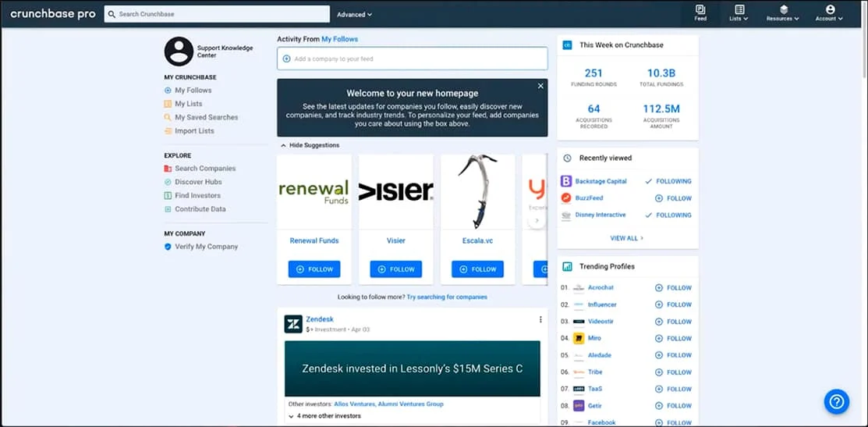Follow Miro in Trending Profiles
868x427 pixels.
[x=673, y=338]
